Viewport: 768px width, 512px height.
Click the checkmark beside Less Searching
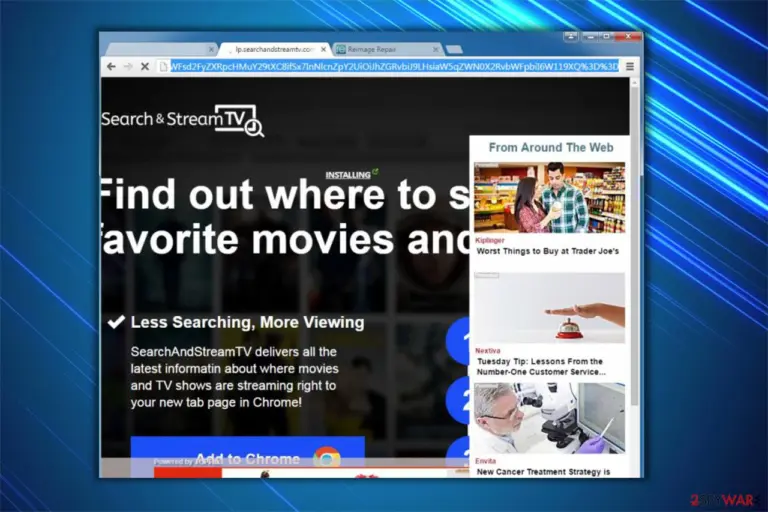tap(116, 322)
